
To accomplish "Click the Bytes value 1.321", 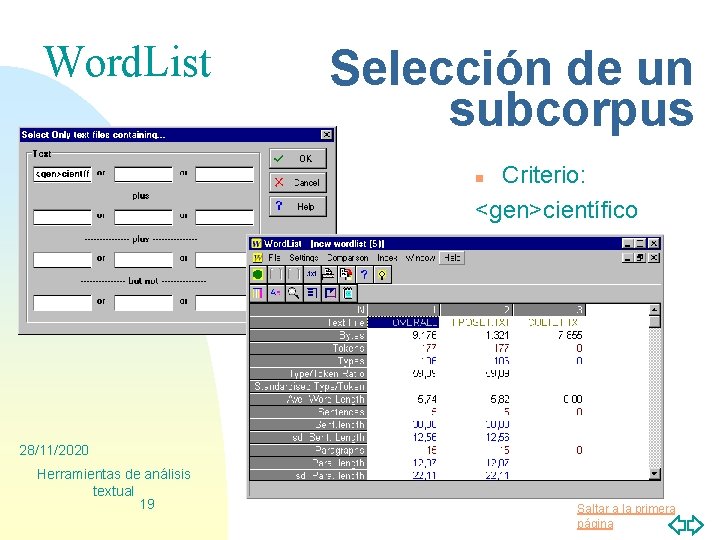I will [x=497, y=335].
